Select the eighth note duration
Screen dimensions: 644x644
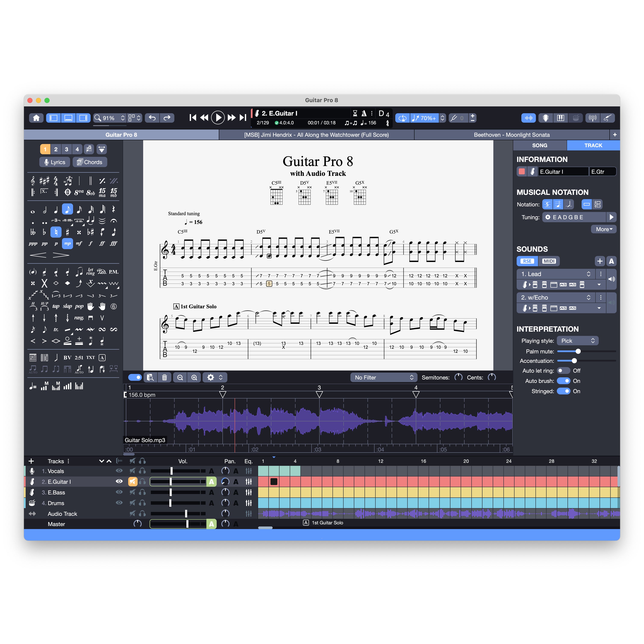coord(67,209)
